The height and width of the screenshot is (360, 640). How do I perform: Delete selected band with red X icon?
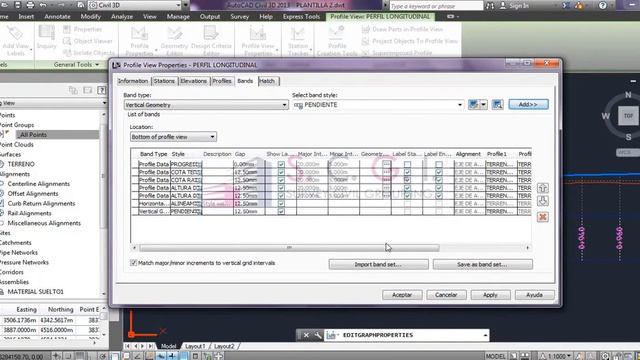coord(542,217)
